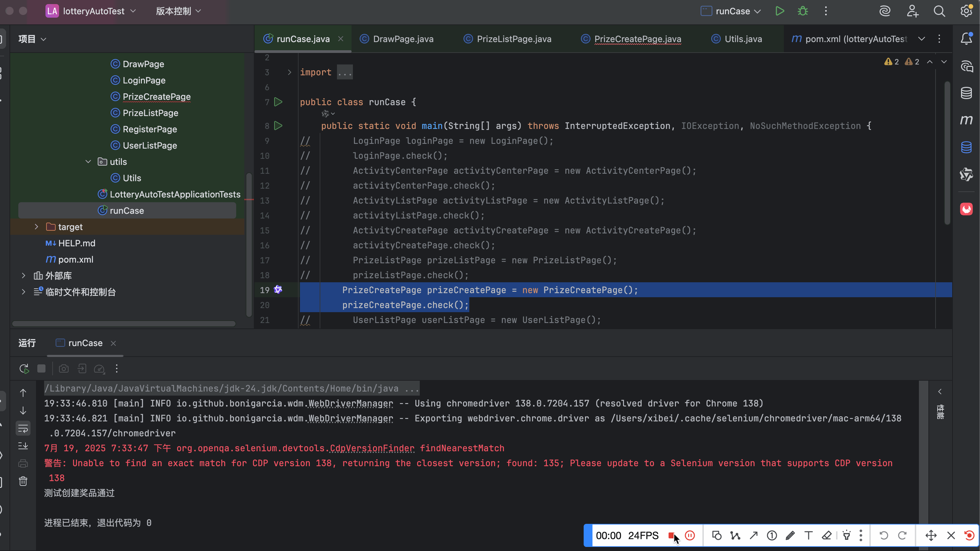Open the Database tool window
980x551 pixels.
(966, 93)
